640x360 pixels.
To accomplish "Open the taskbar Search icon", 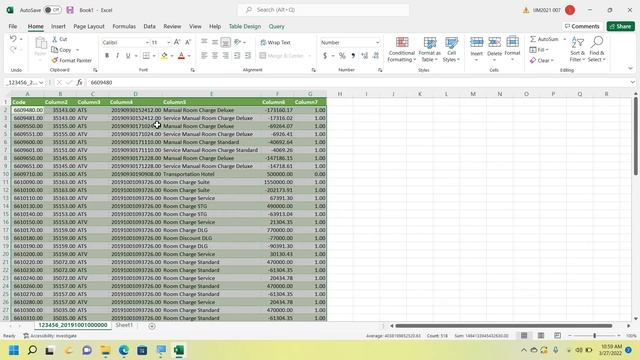I will pos(32,350).
